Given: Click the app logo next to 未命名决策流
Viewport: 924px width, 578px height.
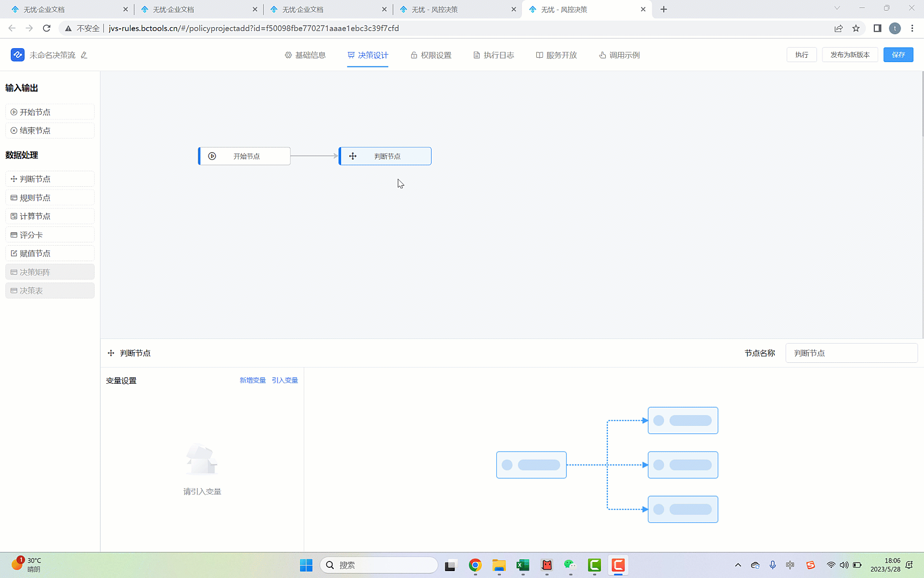Looking at the screenshot, I should [x=18, y=55].
